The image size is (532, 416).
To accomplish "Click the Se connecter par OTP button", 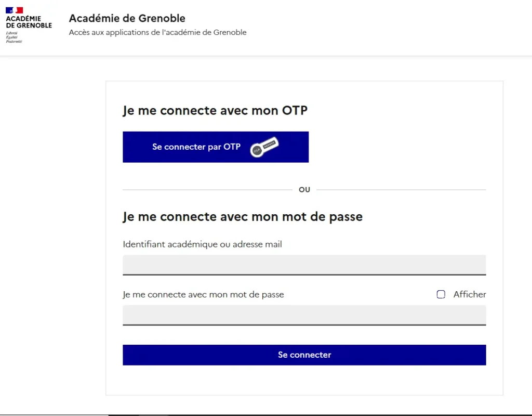I will pos(216,147).
